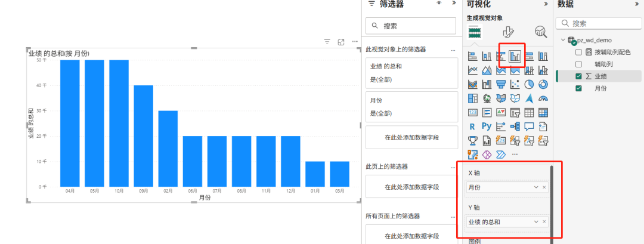Select the line and stacked column chart visual

pyautogui.click(x=529, y=70)
